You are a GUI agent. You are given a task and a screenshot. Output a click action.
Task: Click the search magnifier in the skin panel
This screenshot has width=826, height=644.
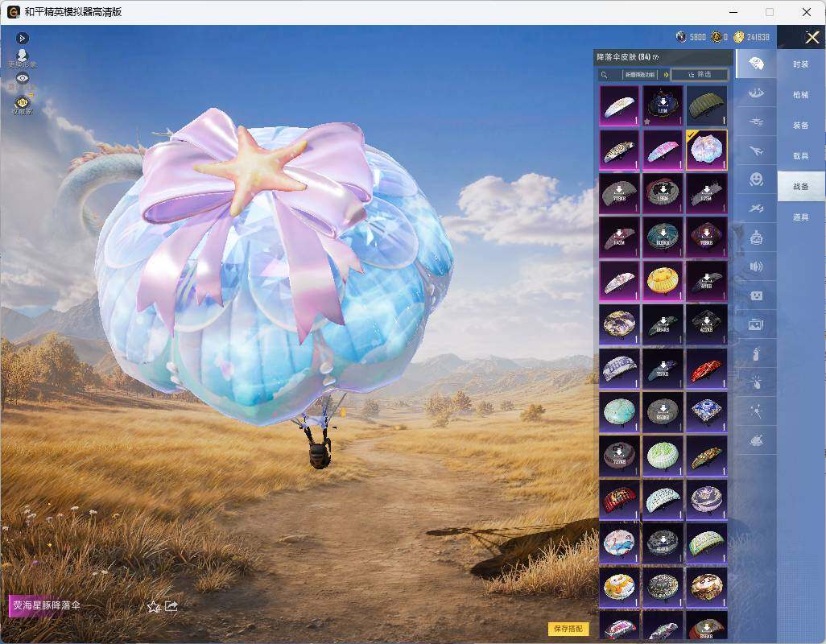tap(605, 75)
